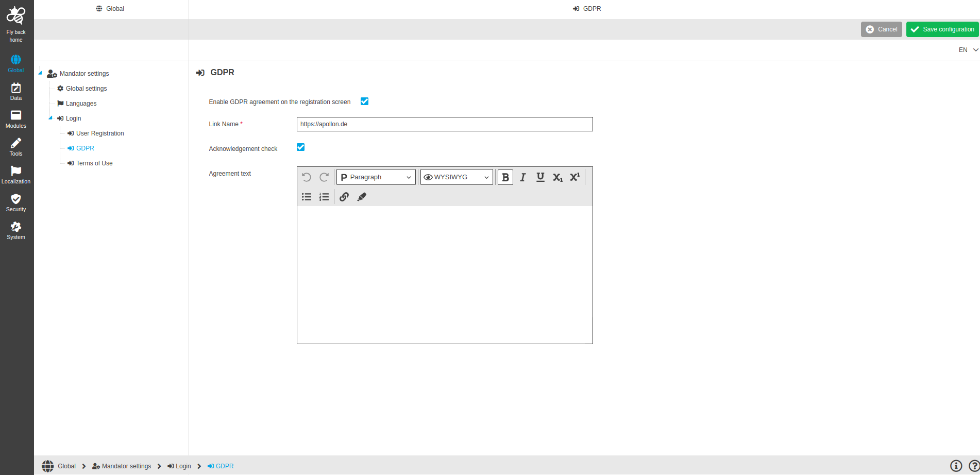The width and height of the screenshot is (980, 475).
Task: Open the WYSIWYG view mode dropdown
Action: pyautogui.click(x=456, y=177)
